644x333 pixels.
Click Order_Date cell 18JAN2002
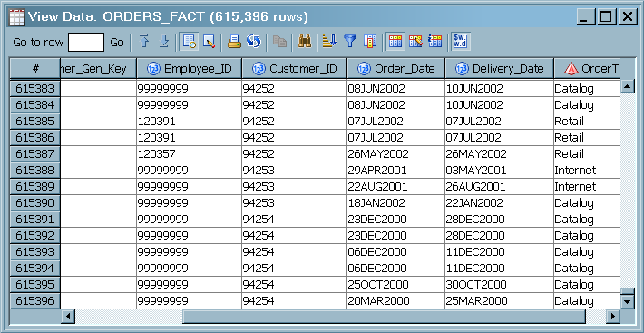(396, 203)
